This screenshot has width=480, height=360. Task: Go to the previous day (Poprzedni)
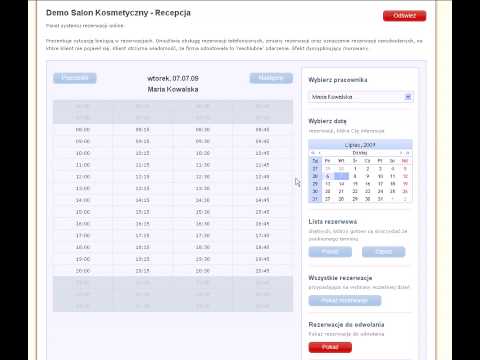[x=75, y=78]
